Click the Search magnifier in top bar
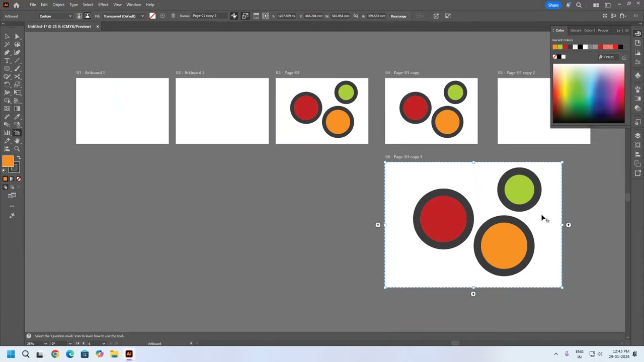 point(579,5)
